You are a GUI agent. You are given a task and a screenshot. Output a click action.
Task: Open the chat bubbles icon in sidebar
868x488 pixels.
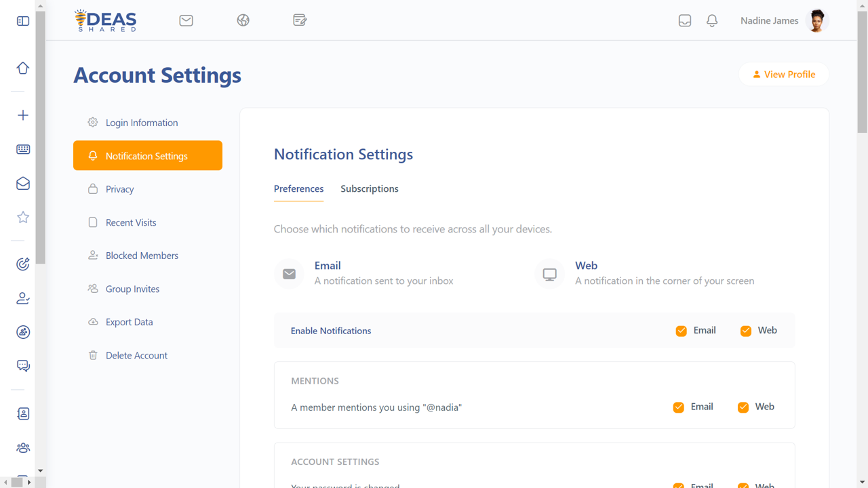coord(23,366)
